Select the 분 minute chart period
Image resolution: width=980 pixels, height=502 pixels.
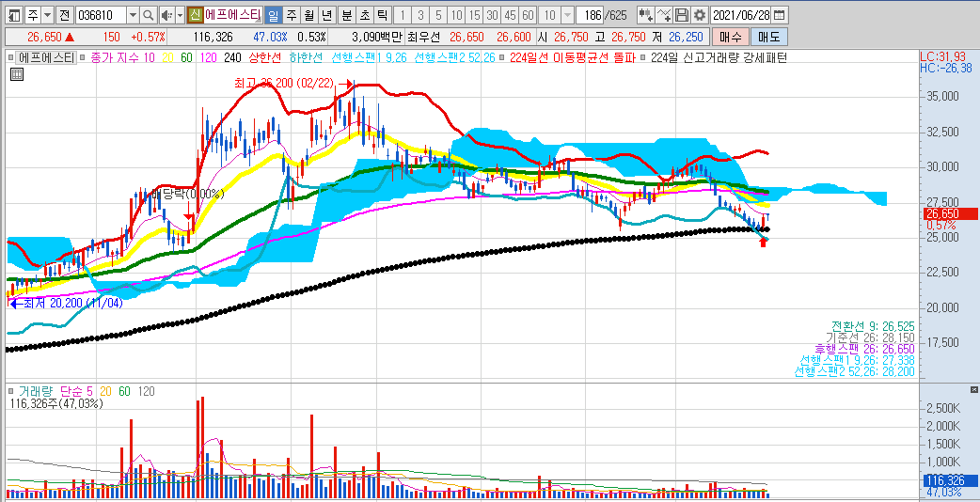[347, 15]
